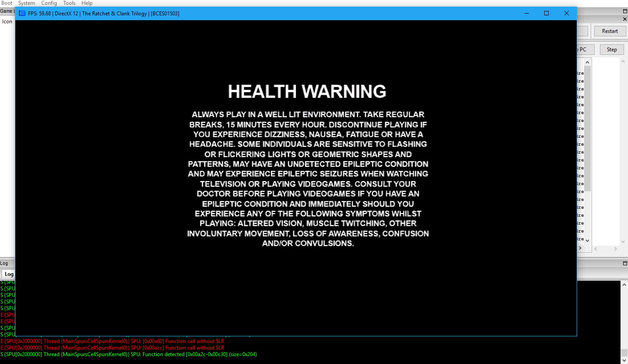Click the log scrollbar down arrow

pos(624,360)
